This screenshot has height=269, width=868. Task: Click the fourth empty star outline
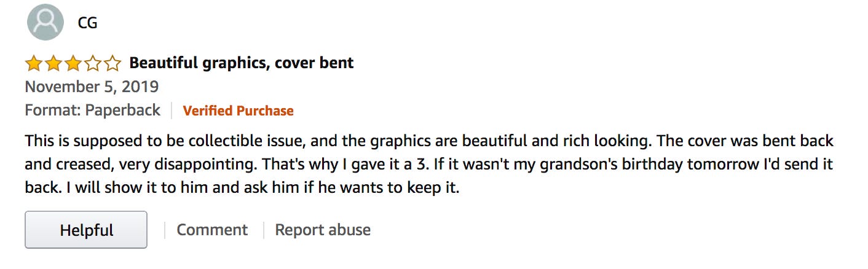click(92, 63)
